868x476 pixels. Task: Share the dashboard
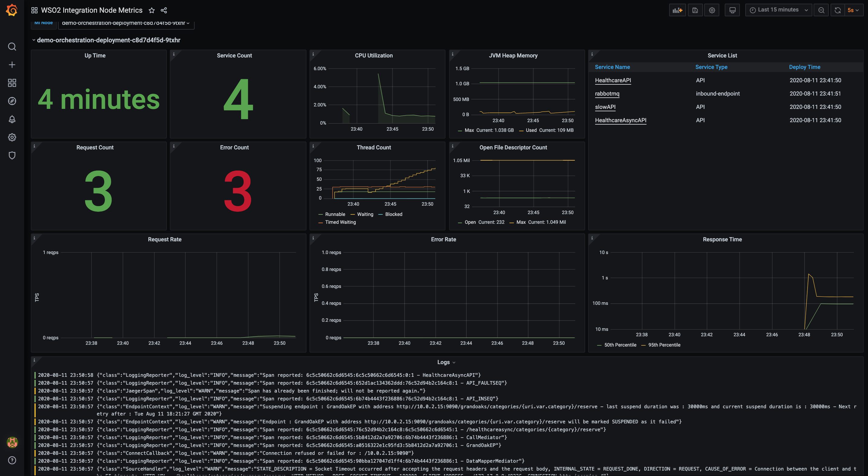[164, 10]
